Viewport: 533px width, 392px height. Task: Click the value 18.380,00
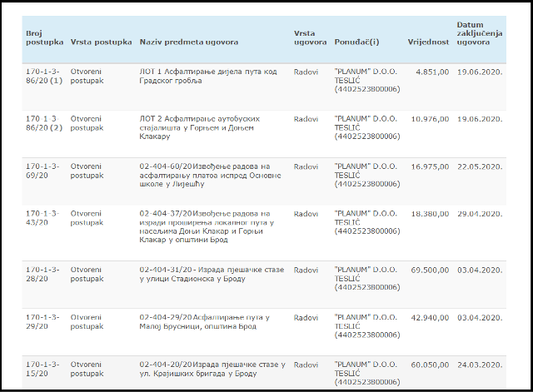point(430,214)
